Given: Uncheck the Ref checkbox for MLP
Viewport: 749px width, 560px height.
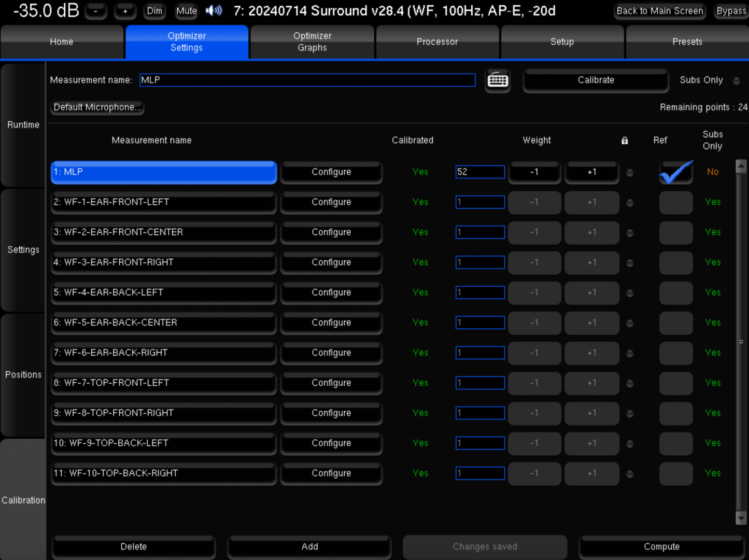Looking at the screenshot, I should (676, 172).
